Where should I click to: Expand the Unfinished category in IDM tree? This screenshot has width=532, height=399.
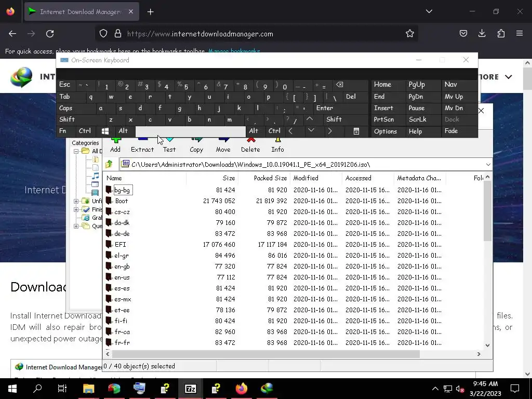pos(76,201)
